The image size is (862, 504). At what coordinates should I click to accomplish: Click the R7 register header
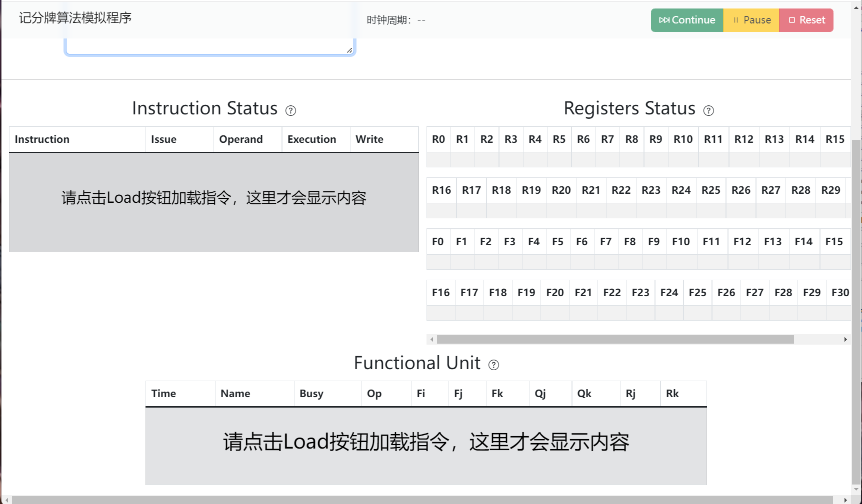607,139
